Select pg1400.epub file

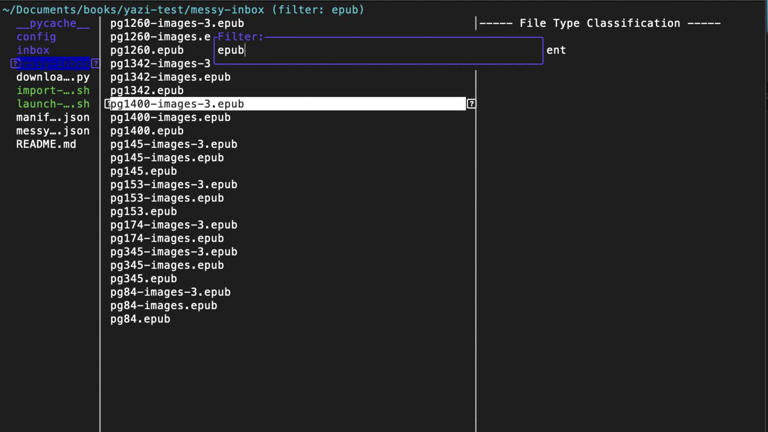coord(146,131)
